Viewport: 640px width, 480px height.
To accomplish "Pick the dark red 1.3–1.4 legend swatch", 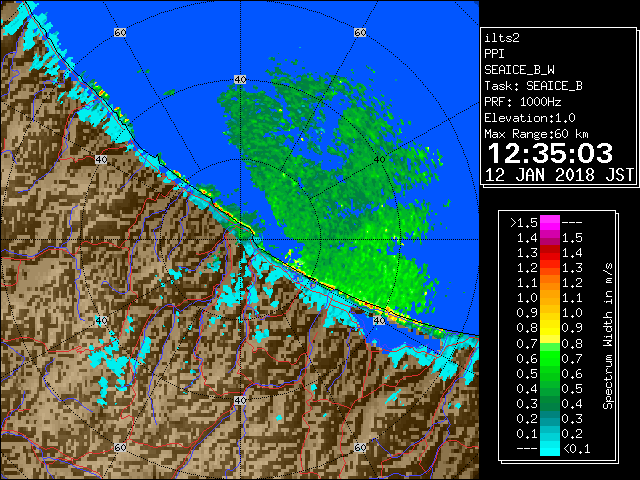I will (x=550, y=253).
